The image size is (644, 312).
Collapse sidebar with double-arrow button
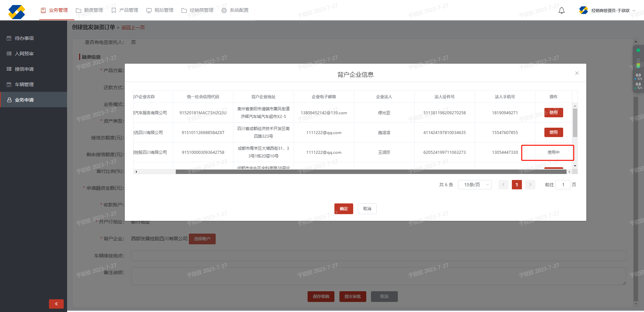tap(56, 304)
